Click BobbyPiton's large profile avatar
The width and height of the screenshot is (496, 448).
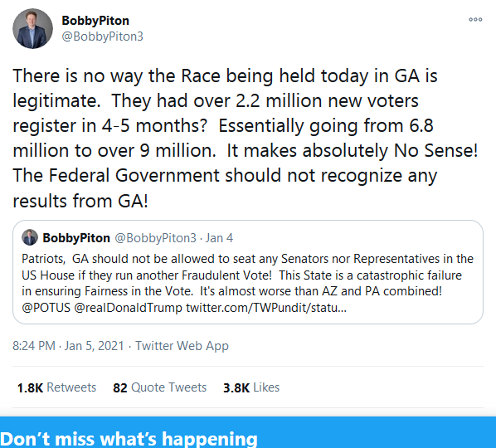point(32,29)
